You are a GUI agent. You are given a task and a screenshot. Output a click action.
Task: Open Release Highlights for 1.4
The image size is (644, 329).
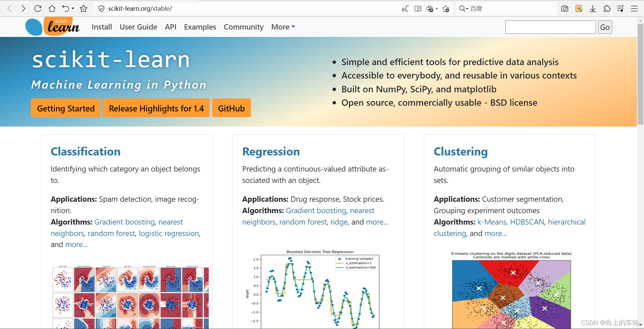pyautogui.click(x=156, y=108)
